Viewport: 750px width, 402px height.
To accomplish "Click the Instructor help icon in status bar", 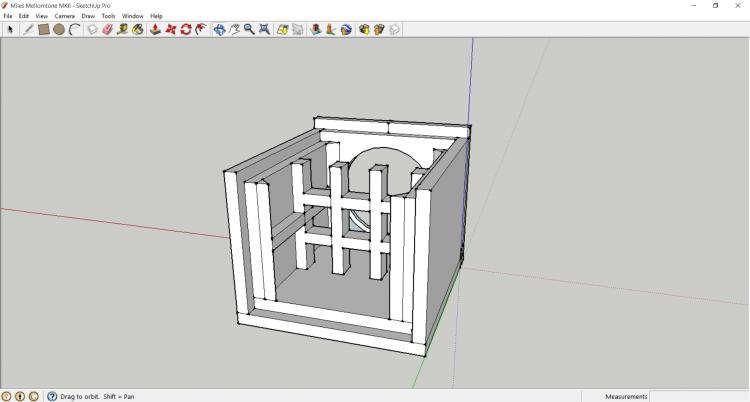I will click(x=52, y=396).
